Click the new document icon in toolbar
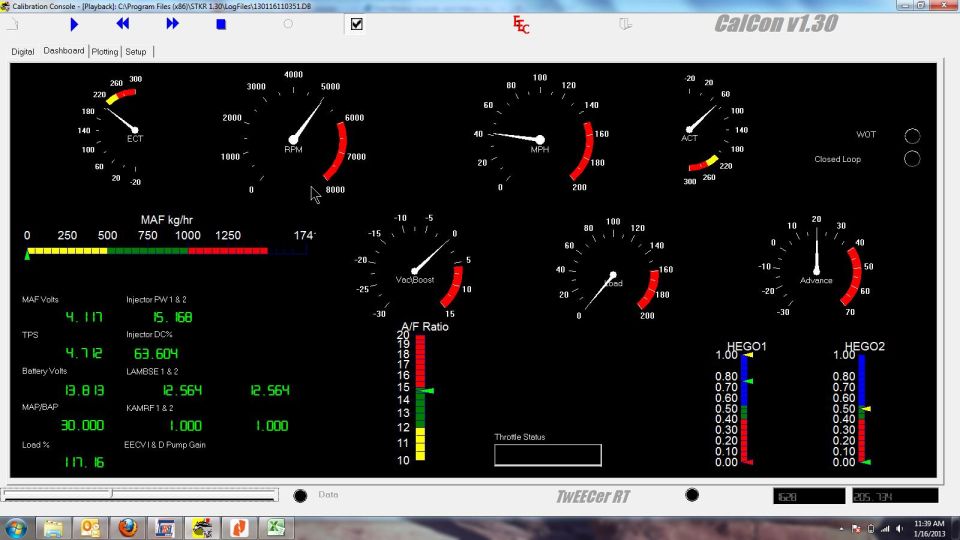Viewport: 960px width, 540px height. tap(13, 24)
